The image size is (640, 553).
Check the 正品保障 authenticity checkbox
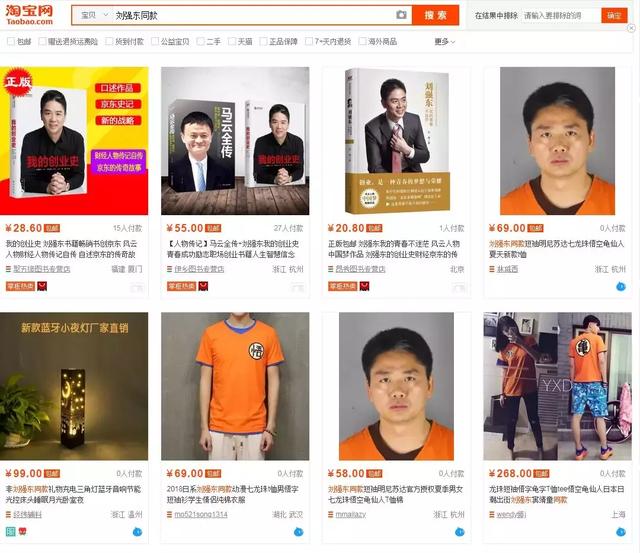(x=263, y=41)
